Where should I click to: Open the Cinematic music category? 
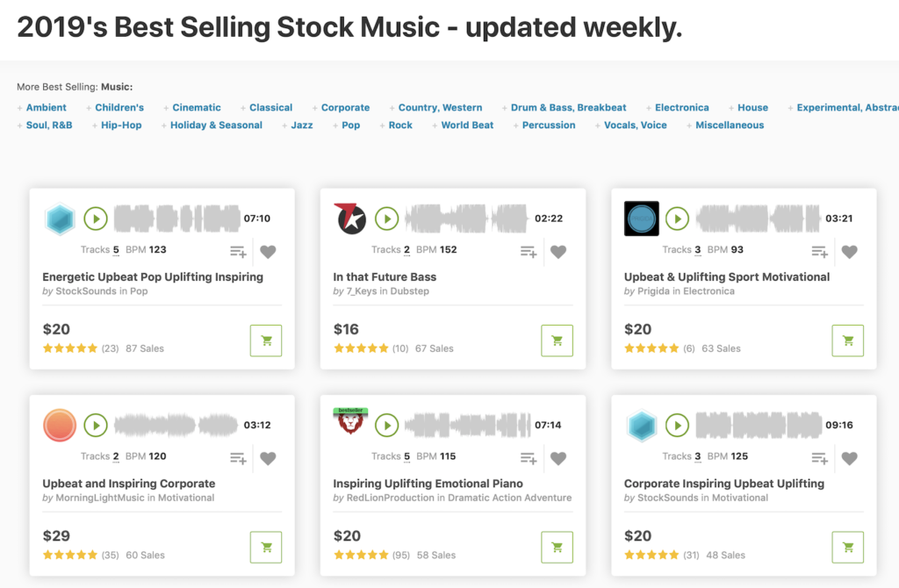[x=197, y=108]
